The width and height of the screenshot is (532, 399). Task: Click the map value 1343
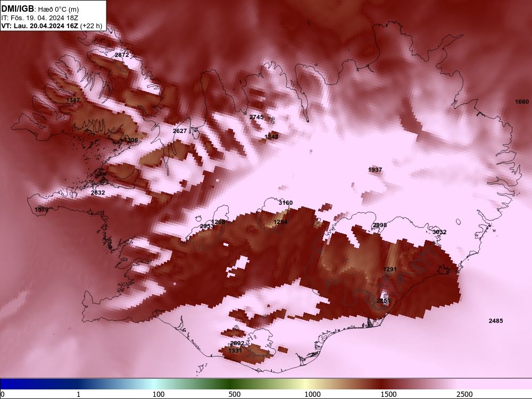tap(271, 137)
